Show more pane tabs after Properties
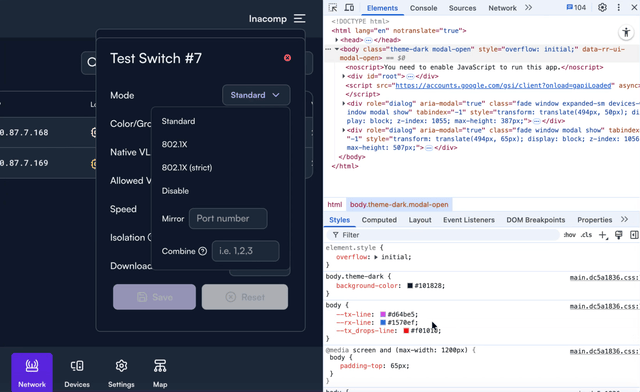This screenshot has height=392, width=640. (624, 220)
